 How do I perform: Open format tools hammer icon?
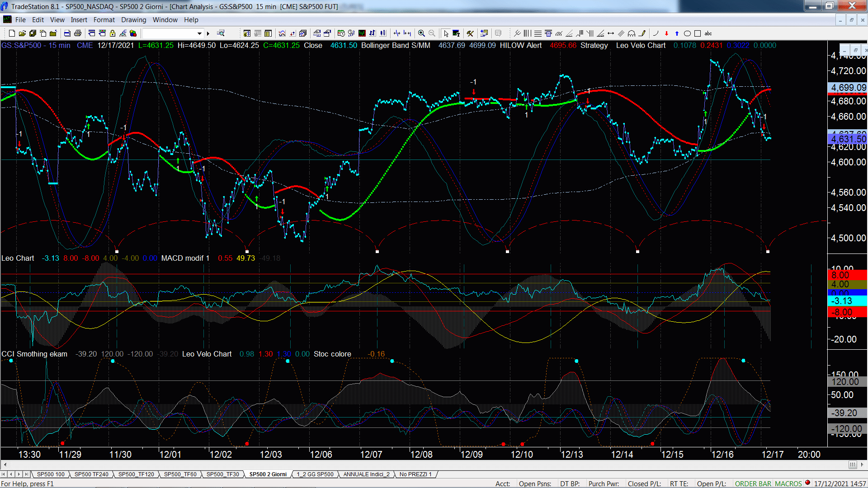tap(470, 33)
